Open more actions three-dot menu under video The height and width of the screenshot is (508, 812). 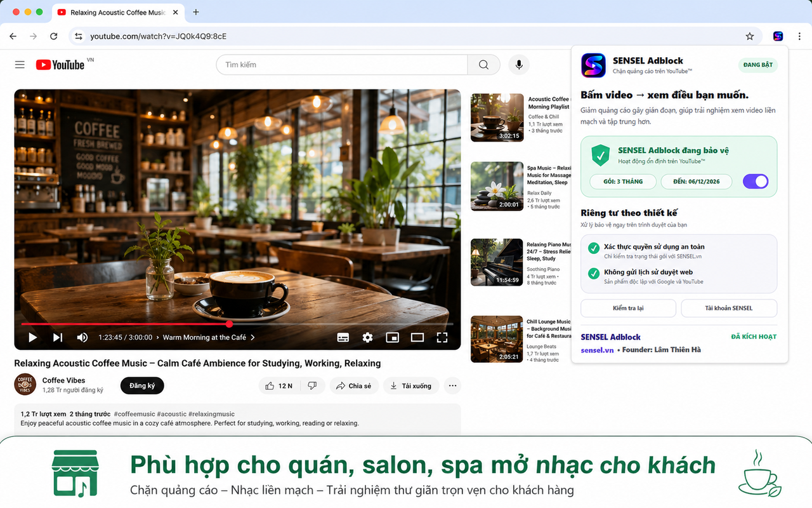[x=452, y=385]
